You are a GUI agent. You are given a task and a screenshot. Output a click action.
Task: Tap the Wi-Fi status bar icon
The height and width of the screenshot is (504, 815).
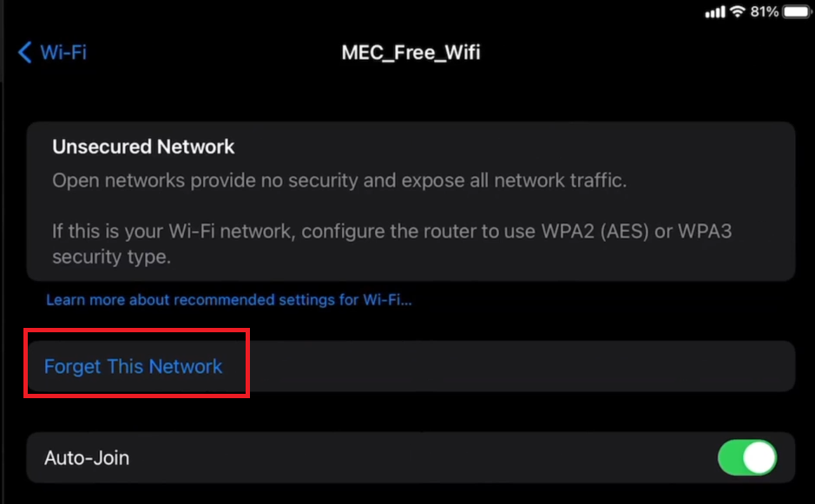tap(739, 12)
